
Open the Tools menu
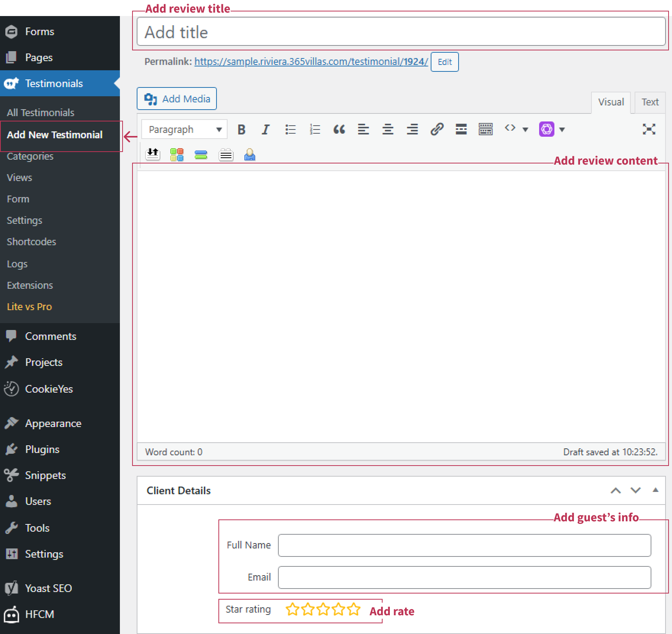tap(60, 528)
